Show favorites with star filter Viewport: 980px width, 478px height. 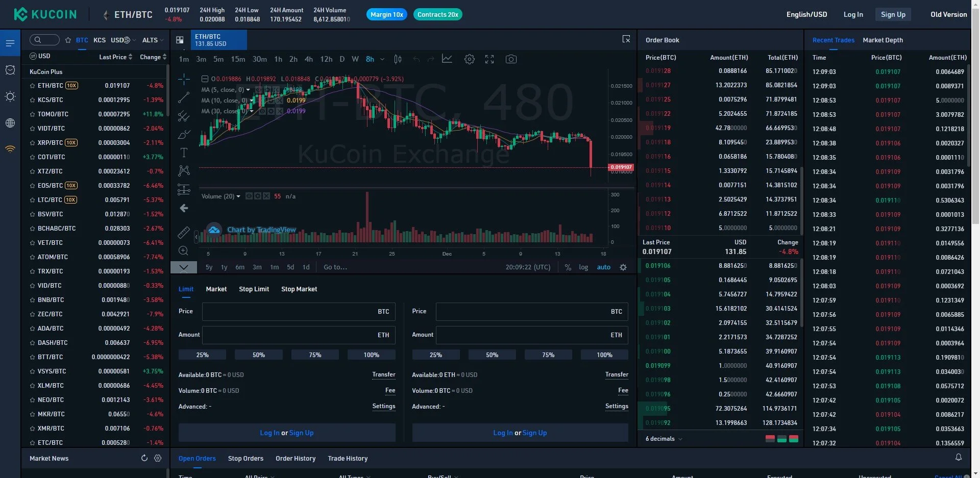(x=68, y=40)
